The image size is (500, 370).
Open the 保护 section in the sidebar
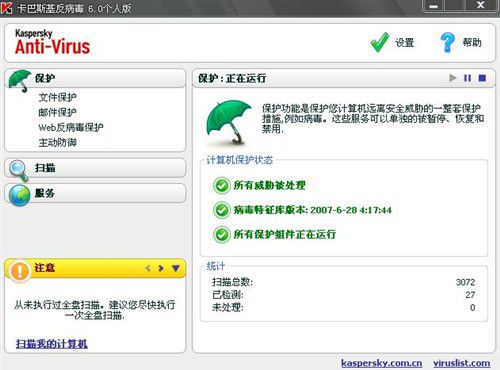coord(95,78)
